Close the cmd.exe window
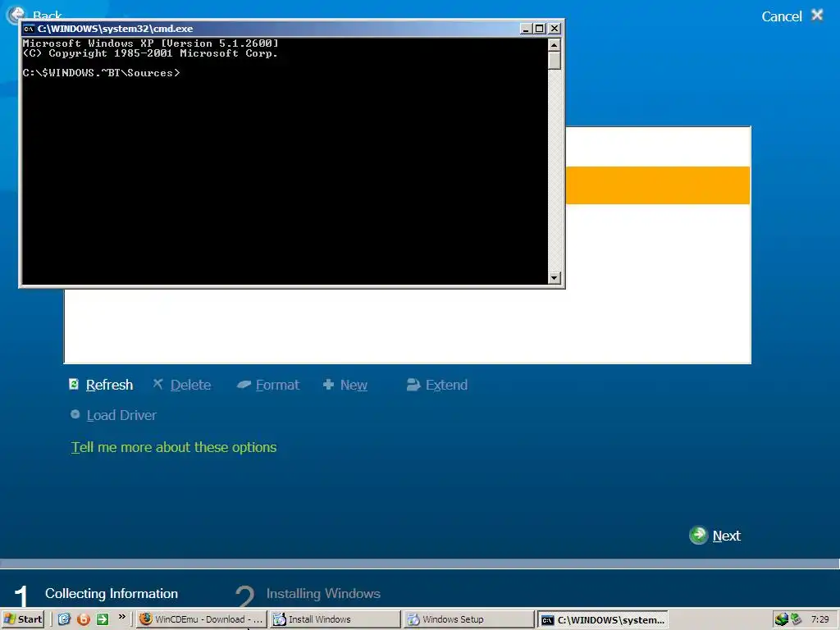The width and height of the screenshot is (840, 630). click(555, 29)
